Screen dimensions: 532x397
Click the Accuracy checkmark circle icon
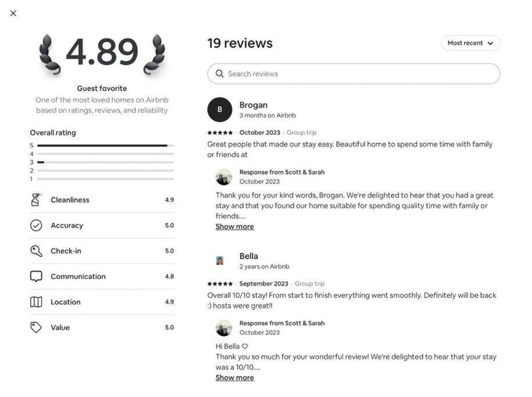[36, 225]
